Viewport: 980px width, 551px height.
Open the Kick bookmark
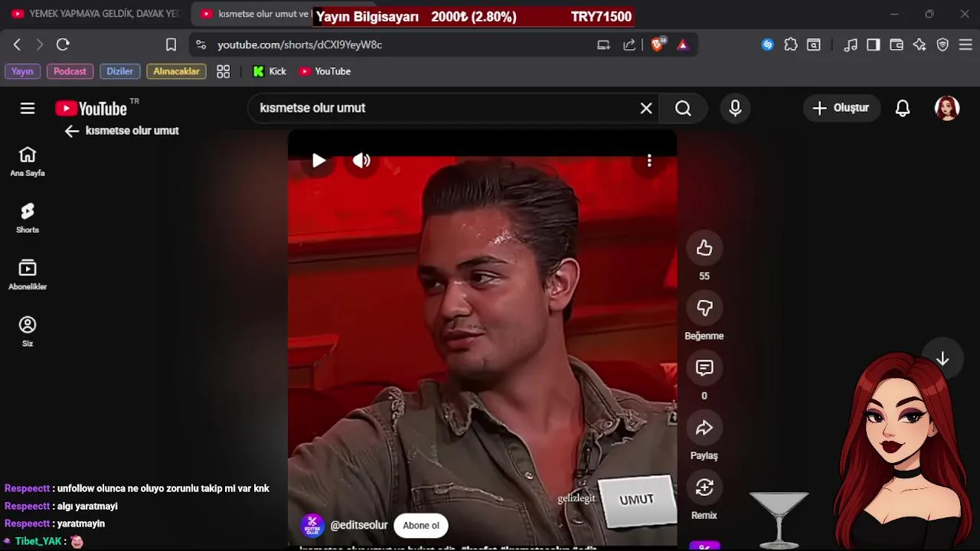coord(269,71)
